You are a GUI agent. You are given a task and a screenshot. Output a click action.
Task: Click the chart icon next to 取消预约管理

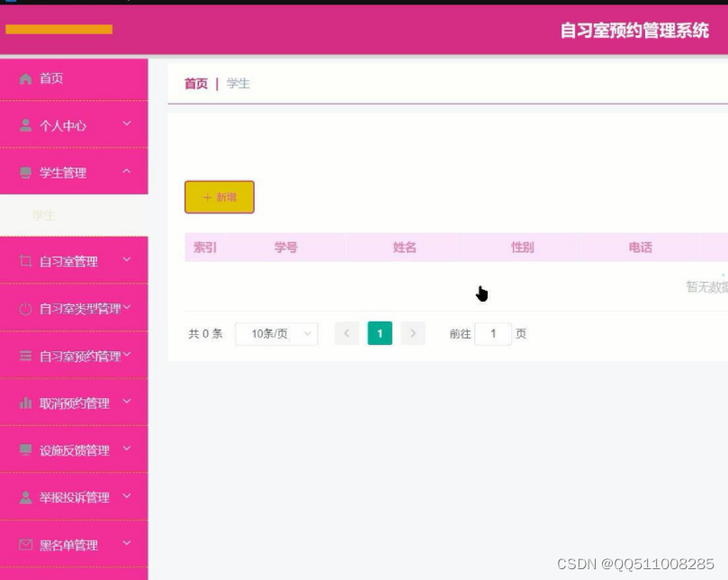point(27,403)
